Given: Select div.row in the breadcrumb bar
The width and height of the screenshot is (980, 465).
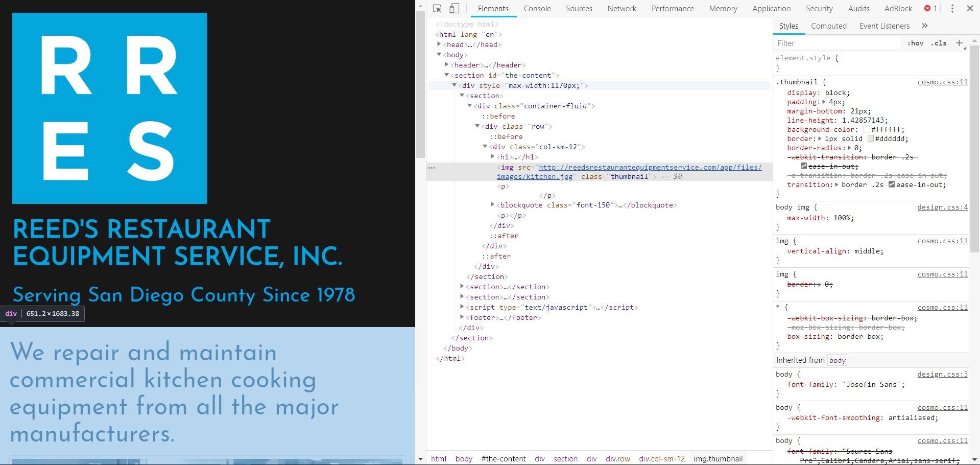Looking at the screenshot, I should 618,458.
